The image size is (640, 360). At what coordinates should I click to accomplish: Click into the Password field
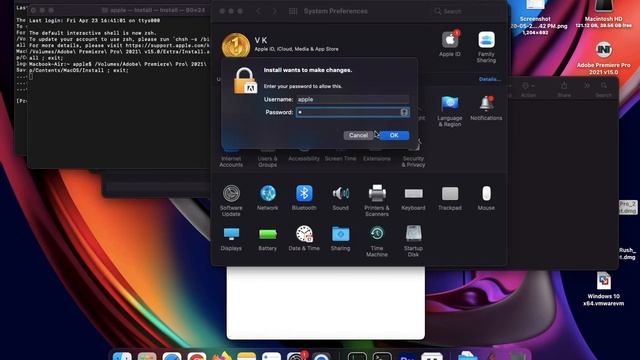coord(353,112)
